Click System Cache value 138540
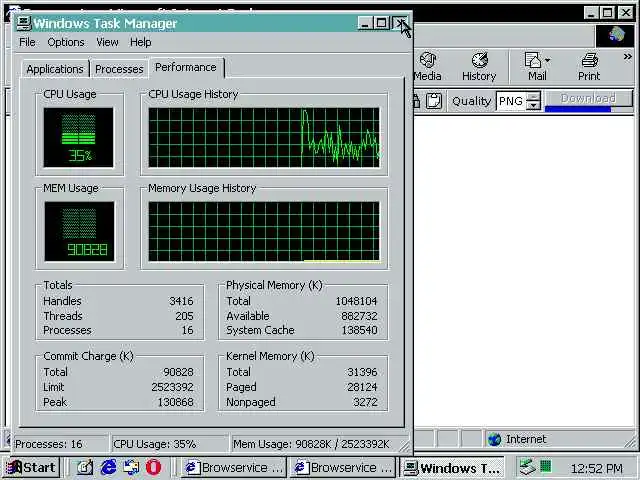Screen dimensions: 640x480 359,331
